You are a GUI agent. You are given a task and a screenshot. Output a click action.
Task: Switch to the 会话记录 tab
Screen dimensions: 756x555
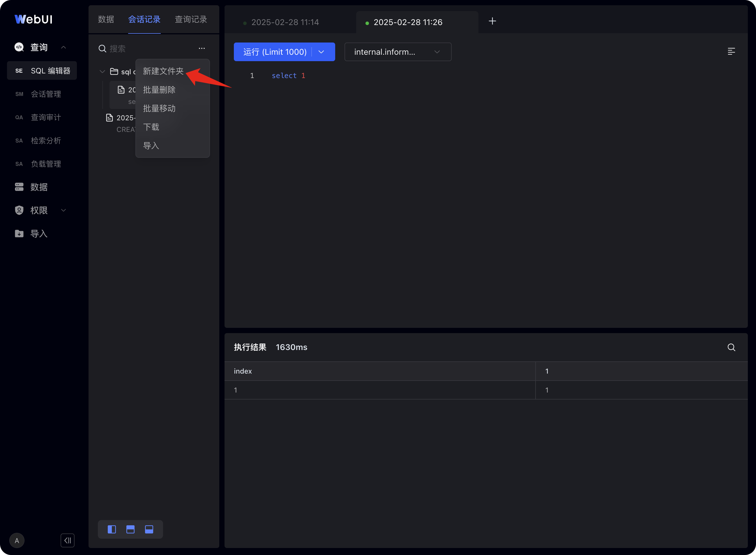click(144, 20)
